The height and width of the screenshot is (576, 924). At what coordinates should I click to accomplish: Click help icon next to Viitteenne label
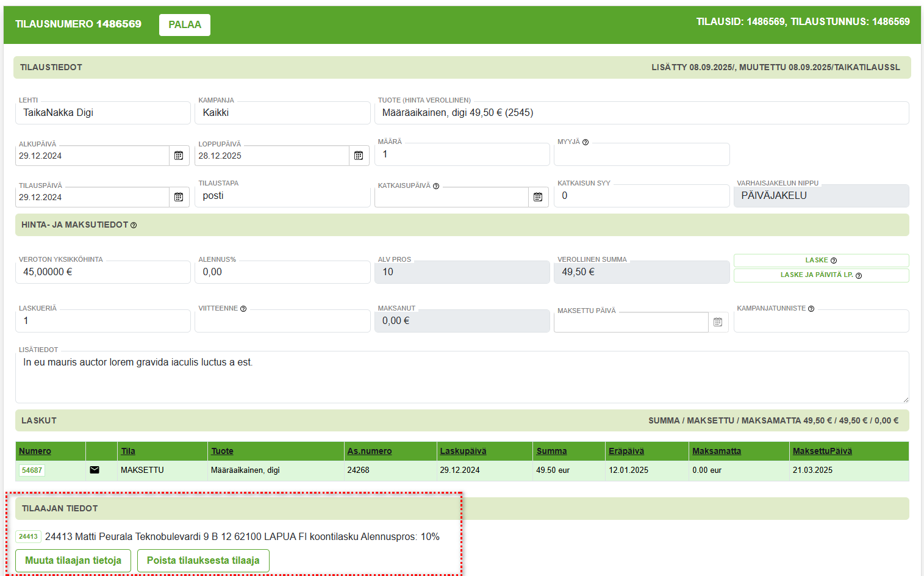point(243,309)
